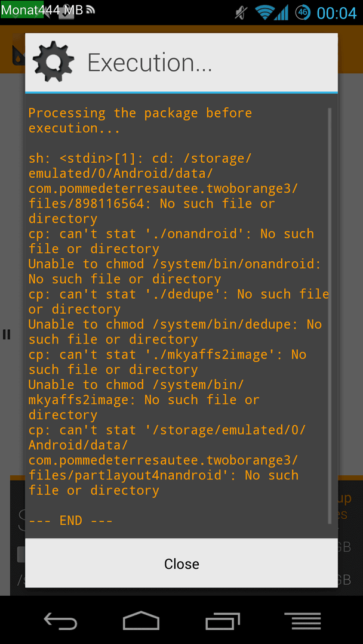363x644 pixels.
Task: Tap the 00:04 clock in the status bar
Action: [336, 13]
